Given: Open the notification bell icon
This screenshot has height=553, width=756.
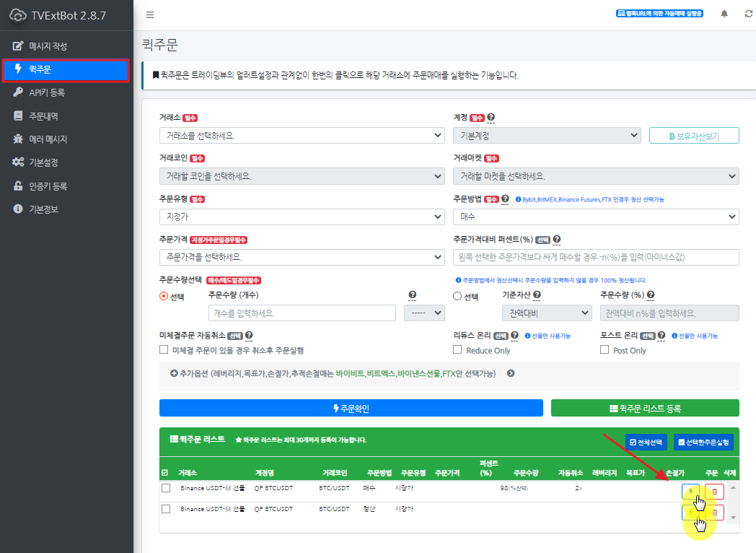Looking at the screenshot, I should click(x=724, y=13).
